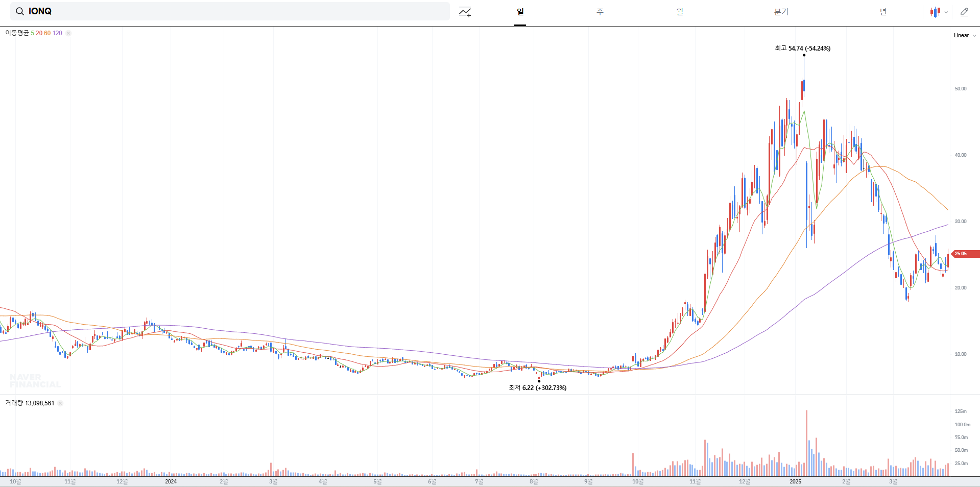Click moving average period 60 value
980x487 pixels.
(47, 33)
